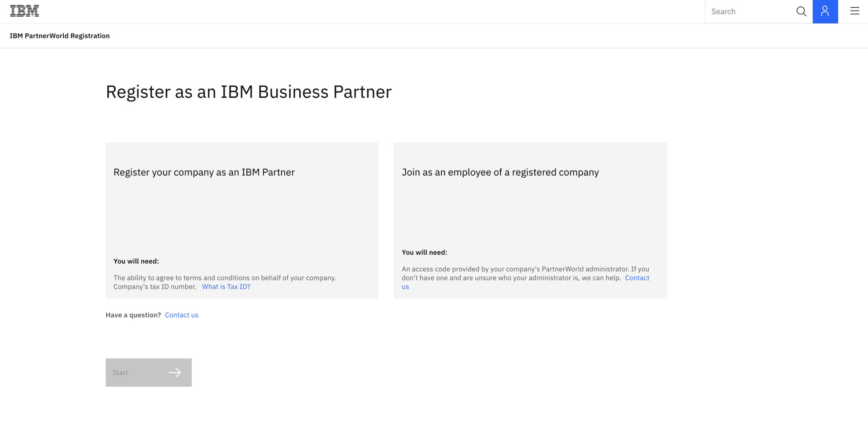Click the arrow icon on Start button
Screen dimensions: 868x421
pos(175,373)
